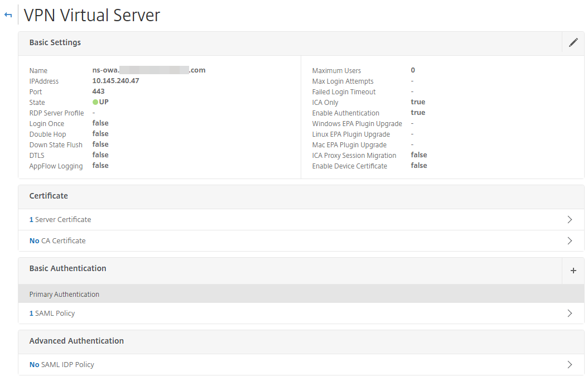Click the port value 443
The width and height of the screenshot is (588, 376).
[x=98, y=91]
